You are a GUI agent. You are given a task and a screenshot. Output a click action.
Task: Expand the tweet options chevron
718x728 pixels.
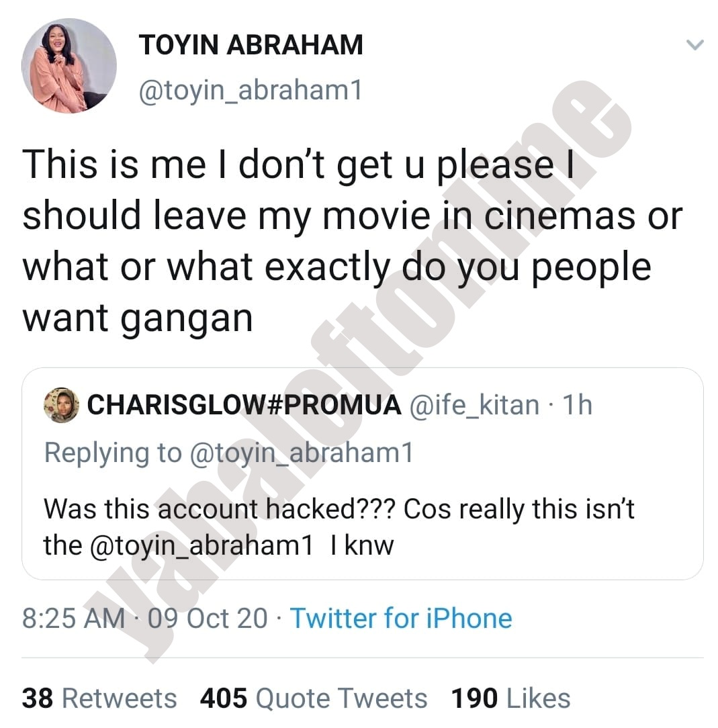[694, 46]
